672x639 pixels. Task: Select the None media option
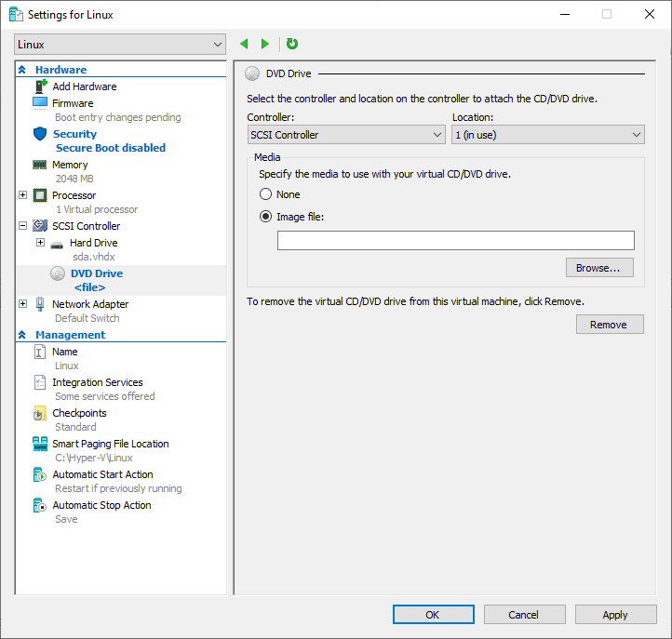265,194
